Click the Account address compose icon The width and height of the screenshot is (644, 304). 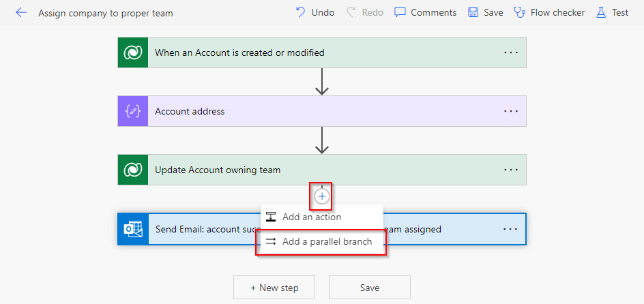(x=133, y=111)
